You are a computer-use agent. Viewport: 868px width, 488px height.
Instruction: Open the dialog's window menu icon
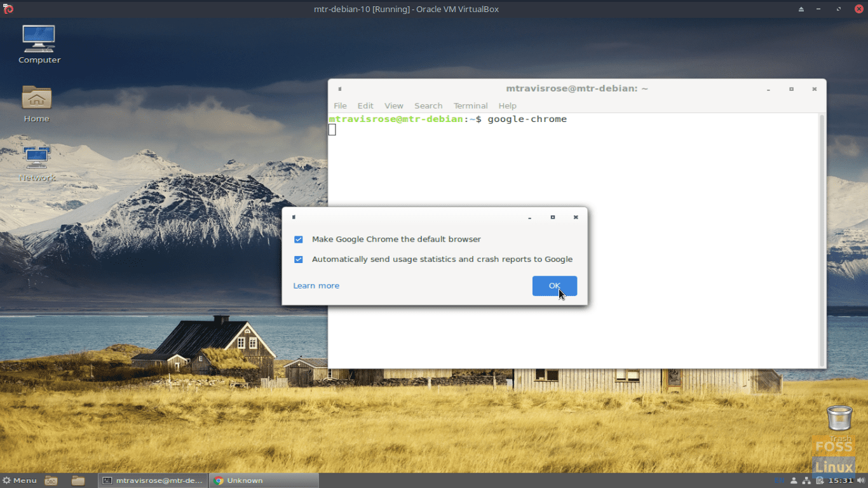[294, 217]
